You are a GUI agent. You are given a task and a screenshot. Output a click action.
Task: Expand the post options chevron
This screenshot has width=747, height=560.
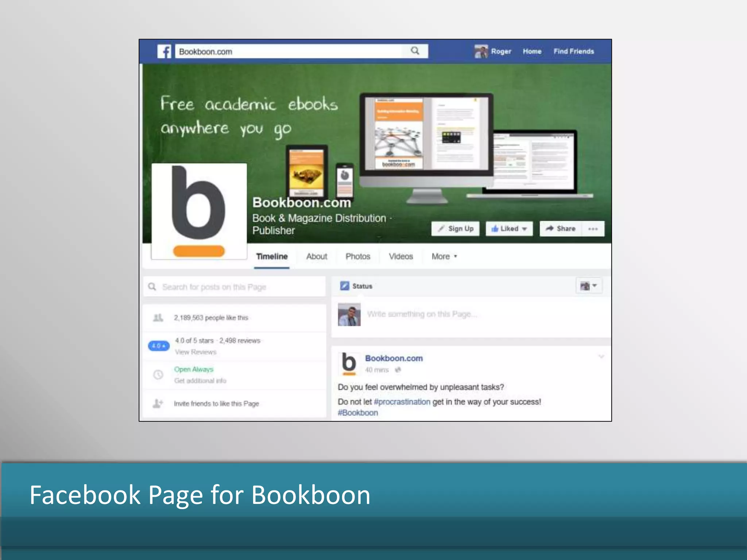coord(601,357)
